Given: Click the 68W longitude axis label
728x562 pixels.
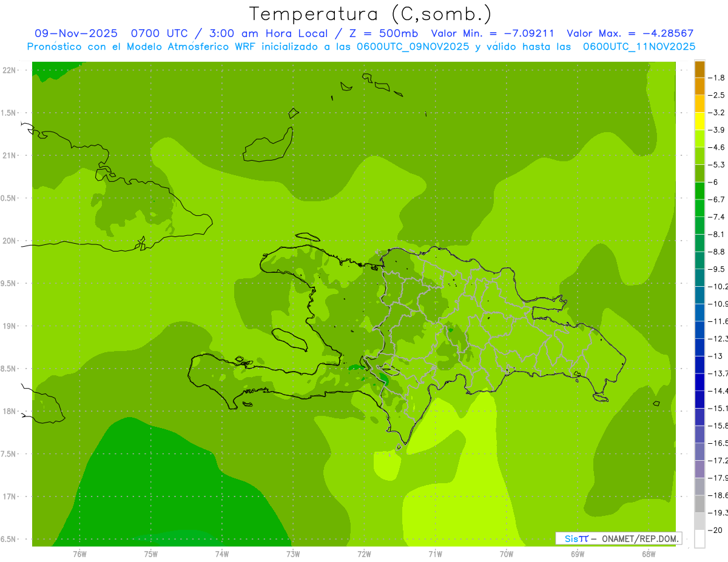Looking at the screenshot, I should [x=648, y=555].
